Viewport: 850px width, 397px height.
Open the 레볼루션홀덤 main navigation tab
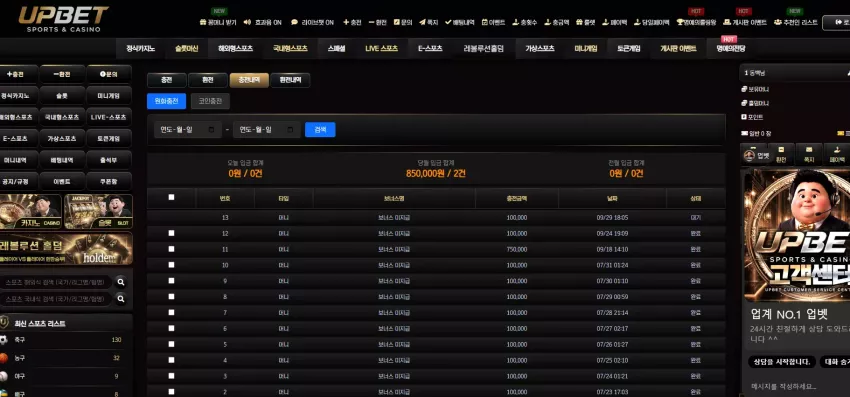[x=484, y=48]
